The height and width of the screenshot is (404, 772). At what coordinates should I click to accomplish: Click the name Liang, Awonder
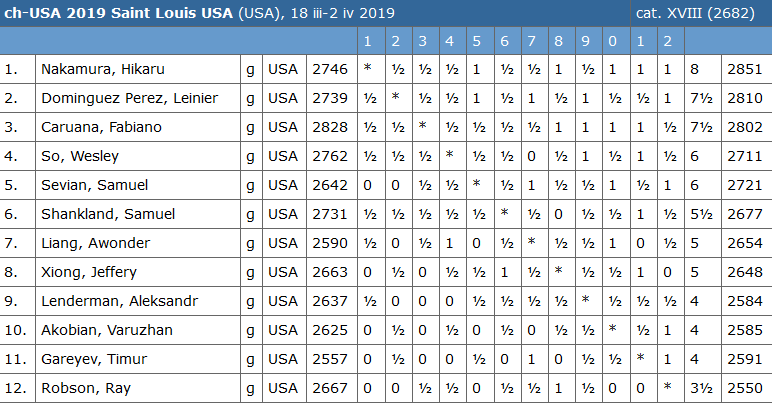(x=93, y=244)
